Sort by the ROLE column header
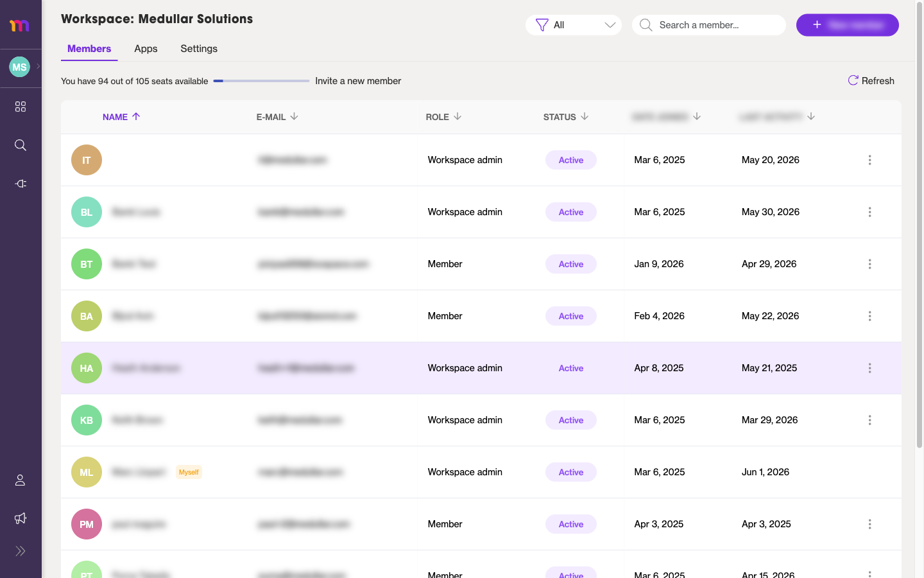924x578 pixels. pyautogui.click(x=443, y=117)
